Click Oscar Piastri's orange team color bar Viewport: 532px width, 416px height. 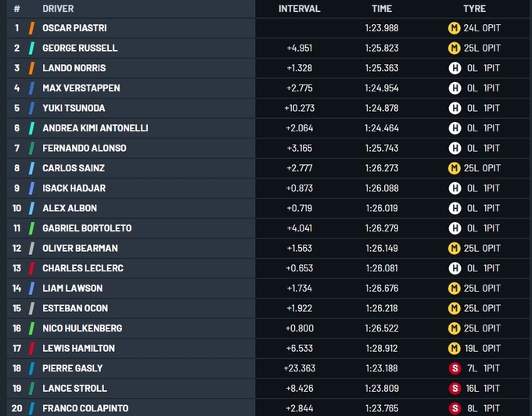(31, 28)
